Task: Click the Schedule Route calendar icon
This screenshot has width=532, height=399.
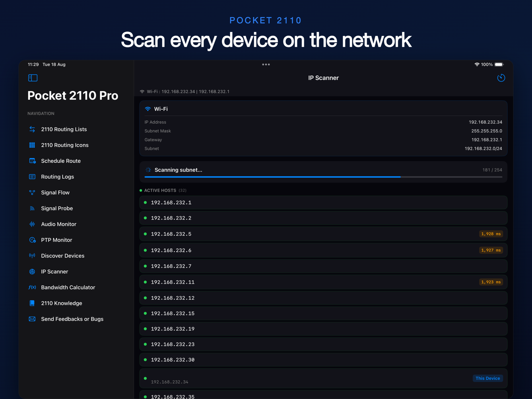Action: coord(32,161)
